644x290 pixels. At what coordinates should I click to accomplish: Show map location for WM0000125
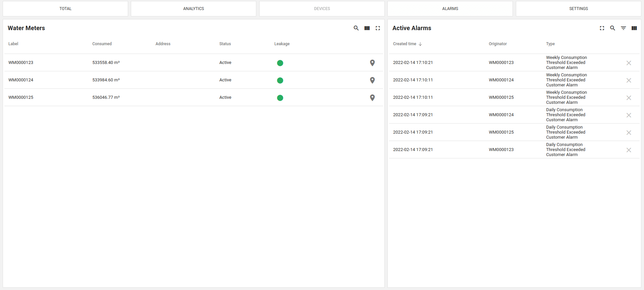tap(372, 97)
